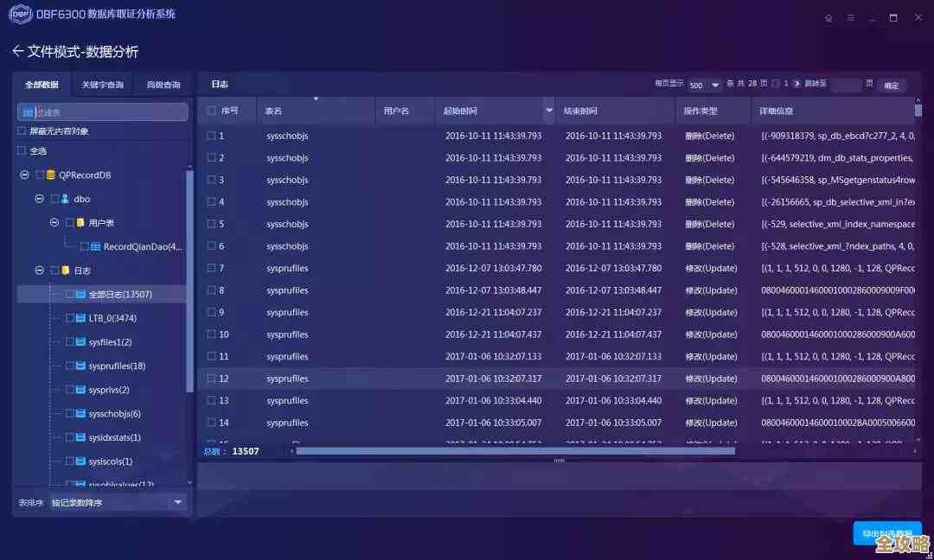Select the sysprufiles(18) log entry

(x=117, y=366)
